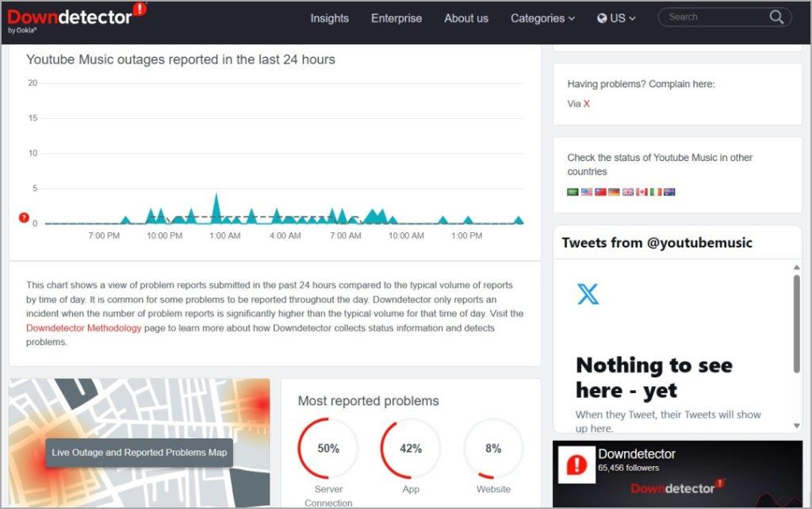Click the tweets panel scroll down arrow
Screen dimensions: 812x509
pos(796,426)
